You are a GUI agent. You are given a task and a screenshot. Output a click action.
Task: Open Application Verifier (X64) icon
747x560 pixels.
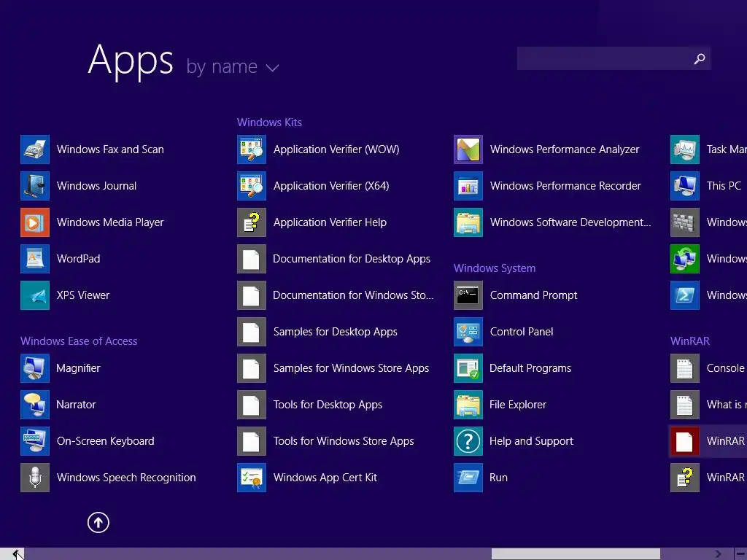click(x=252, y=186)
